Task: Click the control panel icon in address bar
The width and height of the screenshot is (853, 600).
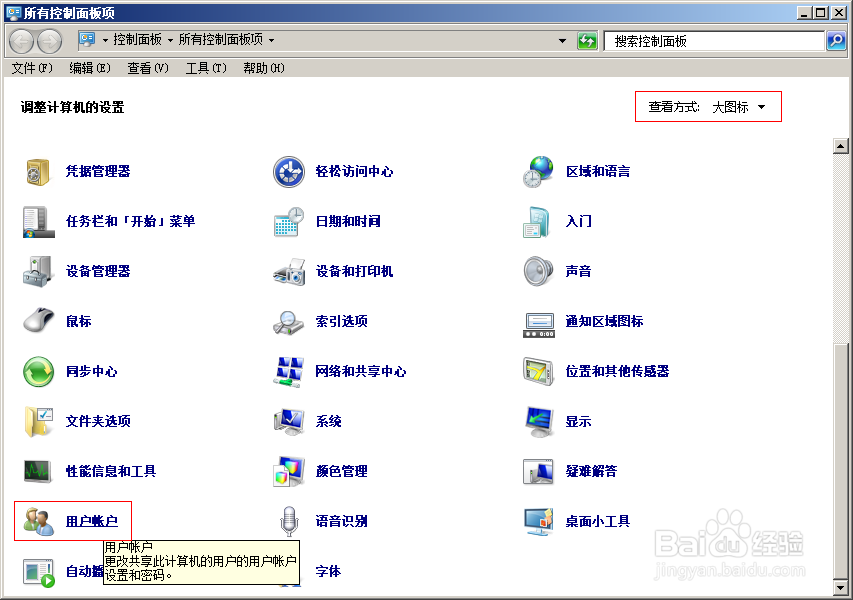Action: point(87,40)
